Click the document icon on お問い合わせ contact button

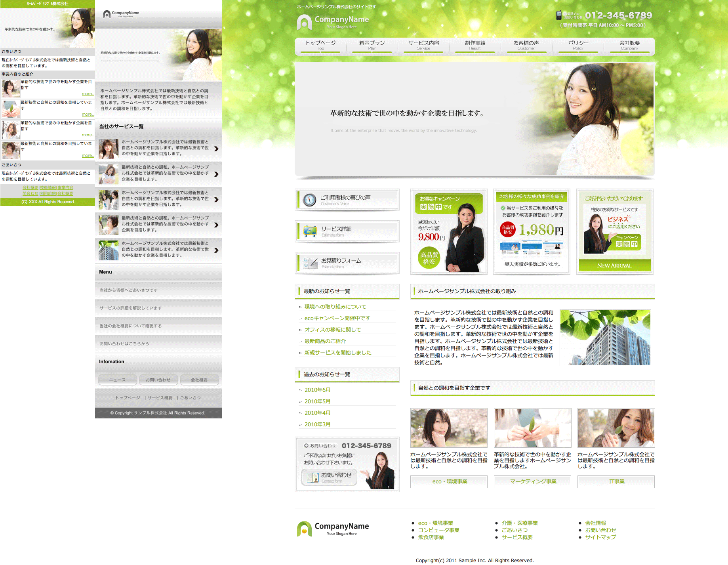coord(313,477)
